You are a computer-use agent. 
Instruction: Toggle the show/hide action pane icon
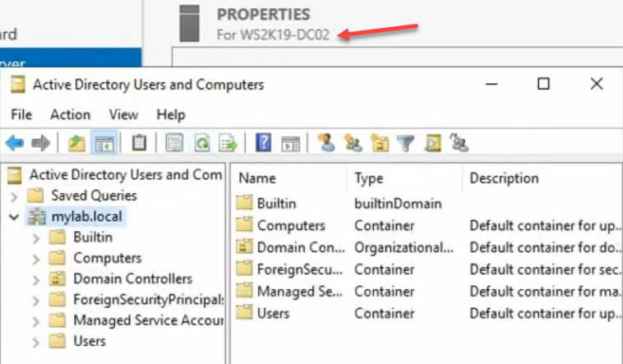point(290,143)
